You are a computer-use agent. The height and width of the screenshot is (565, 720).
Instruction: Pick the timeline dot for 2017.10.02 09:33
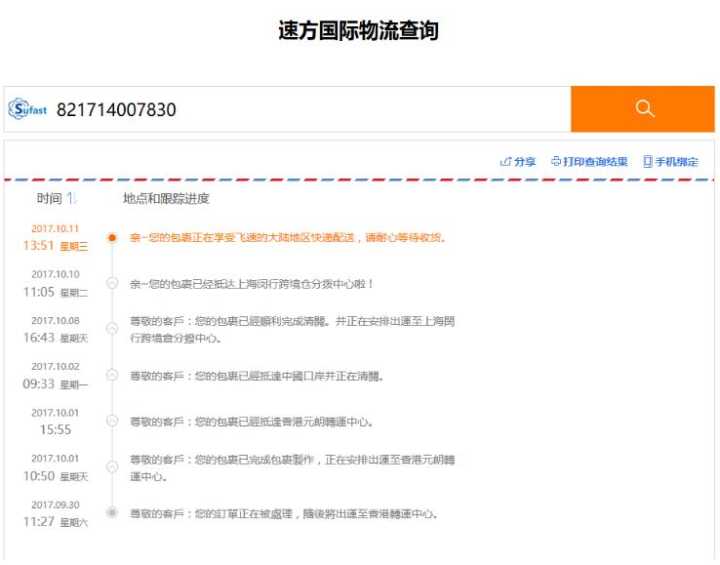(112, 376)
